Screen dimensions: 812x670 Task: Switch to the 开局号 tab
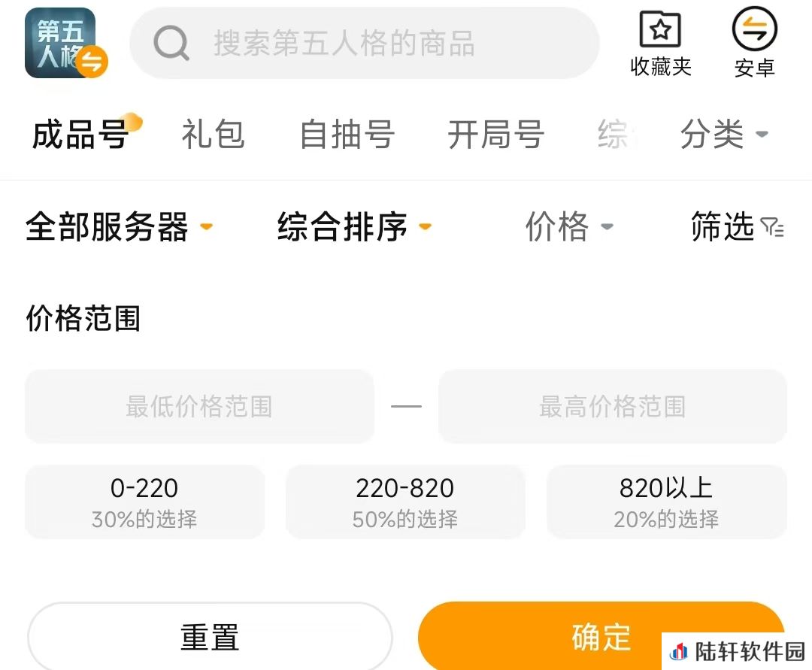[496, 134]
